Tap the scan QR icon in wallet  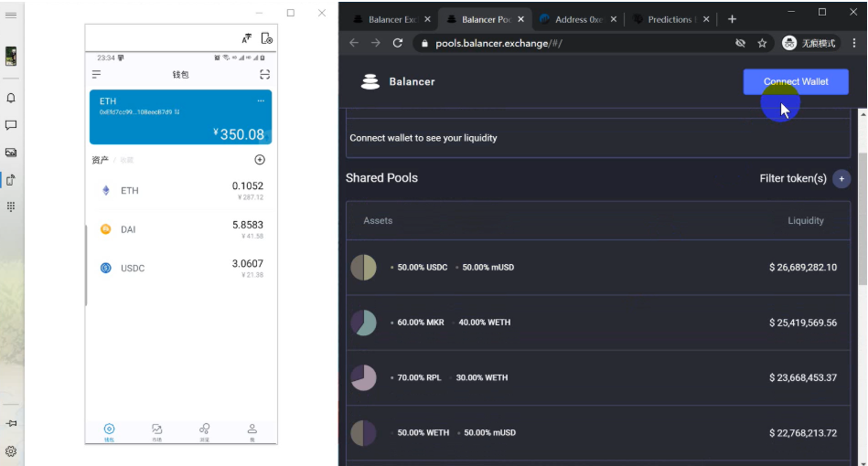point(265,74)
